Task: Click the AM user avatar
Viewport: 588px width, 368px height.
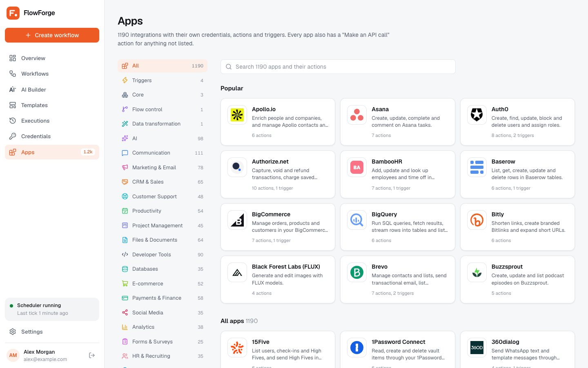Action: 13,355
